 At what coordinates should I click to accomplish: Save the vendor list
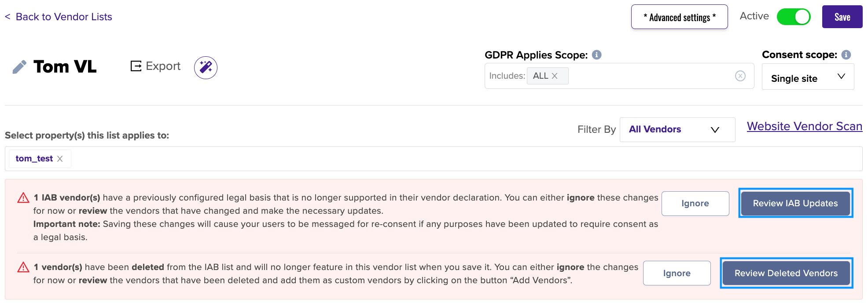pyautogui.click(x=842, y=17)
